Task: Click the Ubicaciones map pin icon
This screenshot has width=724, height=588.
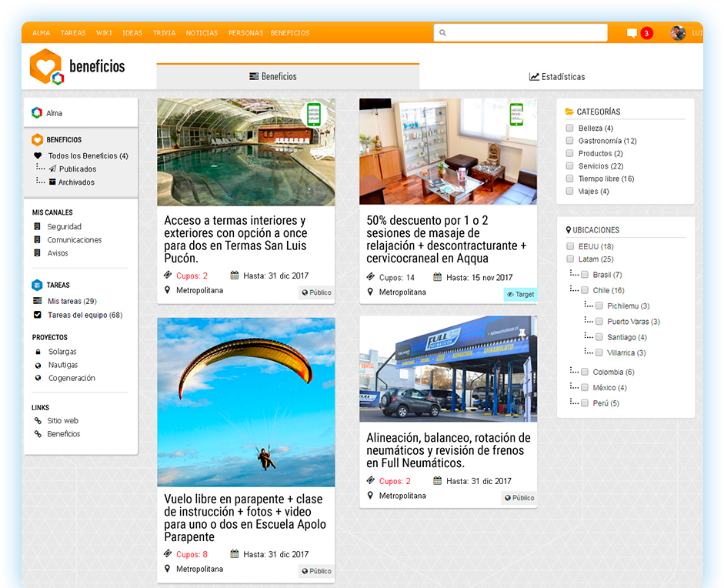Action: click(569, 229)
